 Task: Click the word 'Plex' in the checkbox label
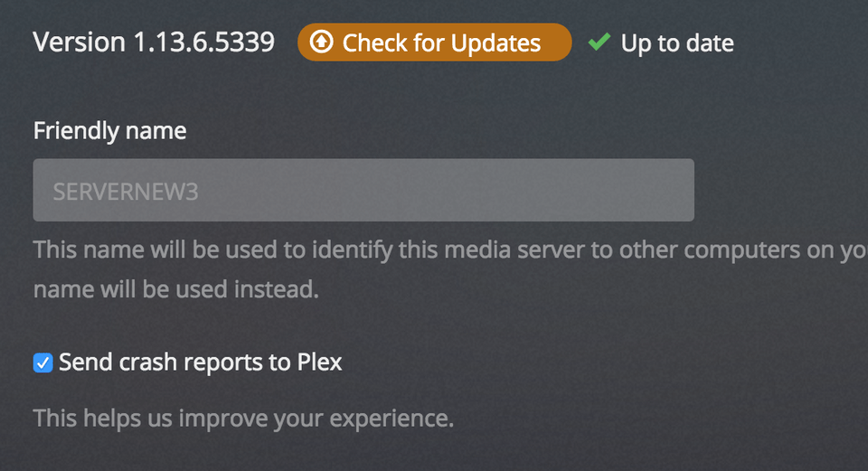(x=319, y=363)
